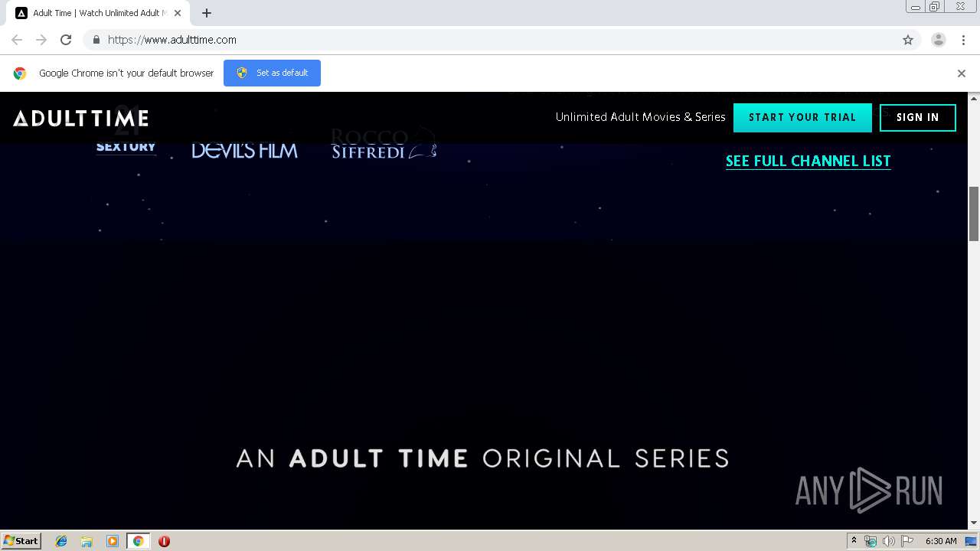Open Chrome three-dot menu
This screenshot has width=980, height=551.
[x=963, y=40]
